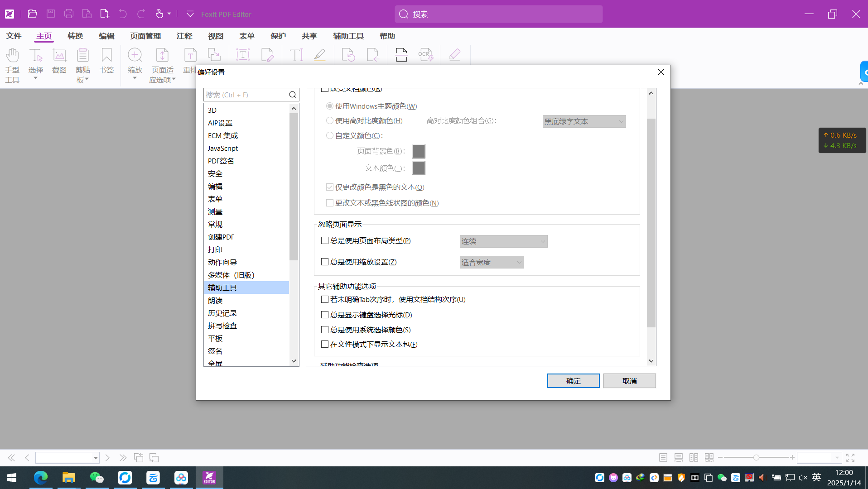Click the Print icon in quick access toolbar
Viewport: 868px width, 489px height.
tap(69, 14)
